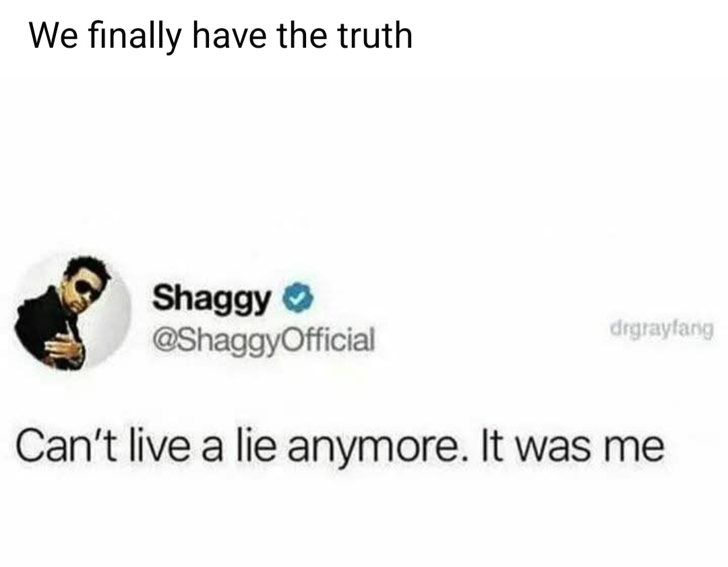Click the word 'finally' in the caption

pyautogui.click(x=135, y=37)
